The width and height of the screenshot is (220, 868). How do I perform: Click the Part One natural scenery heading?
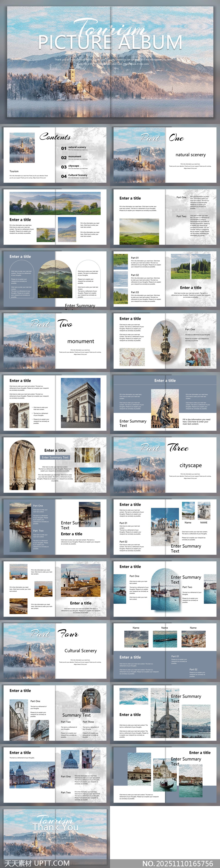pos(190,155)
